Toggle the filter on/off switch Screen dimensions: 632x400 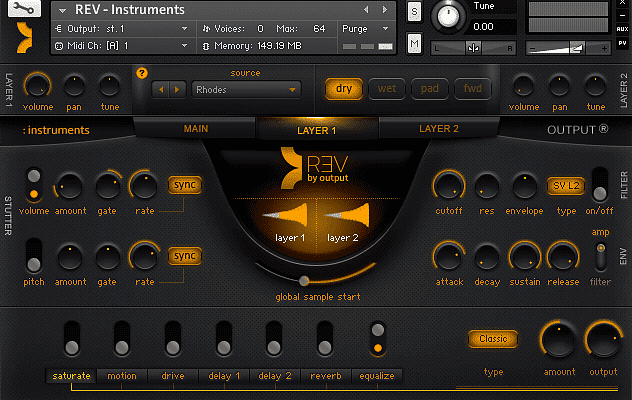click(600, 184)
